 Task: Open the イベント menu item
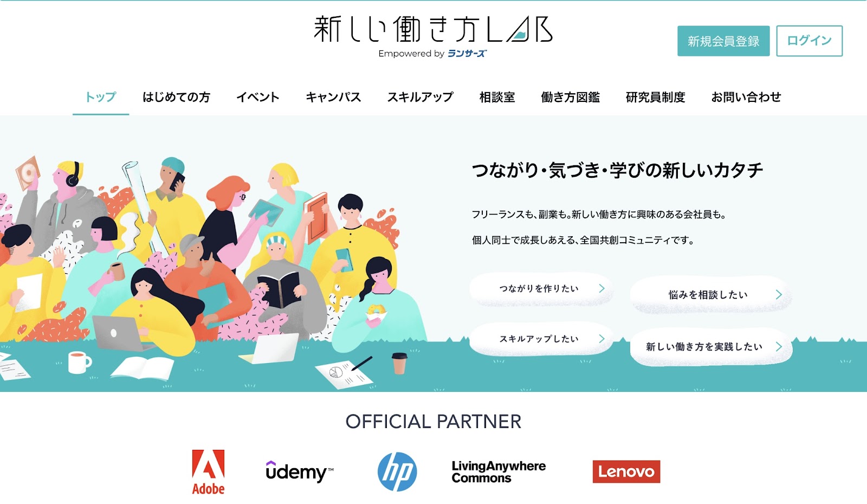pyautogui.click(x=258, y=97)
